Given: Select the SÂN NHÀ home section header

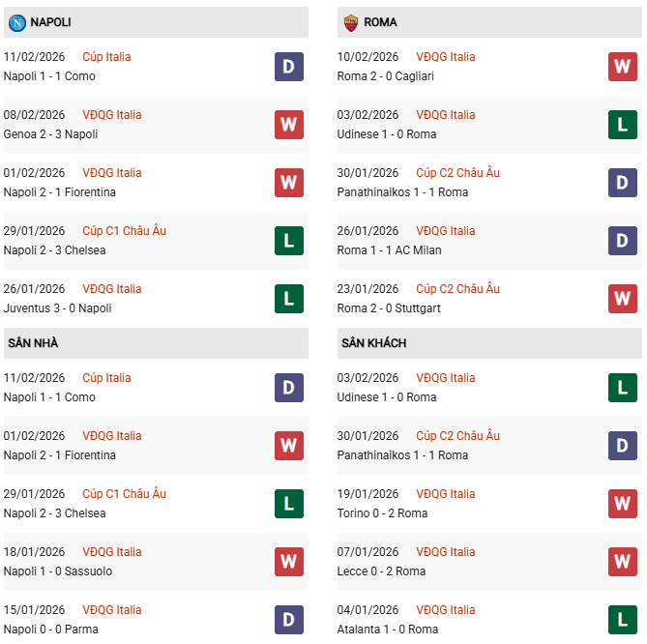Looking at the screenshot, I should point(33,343).
